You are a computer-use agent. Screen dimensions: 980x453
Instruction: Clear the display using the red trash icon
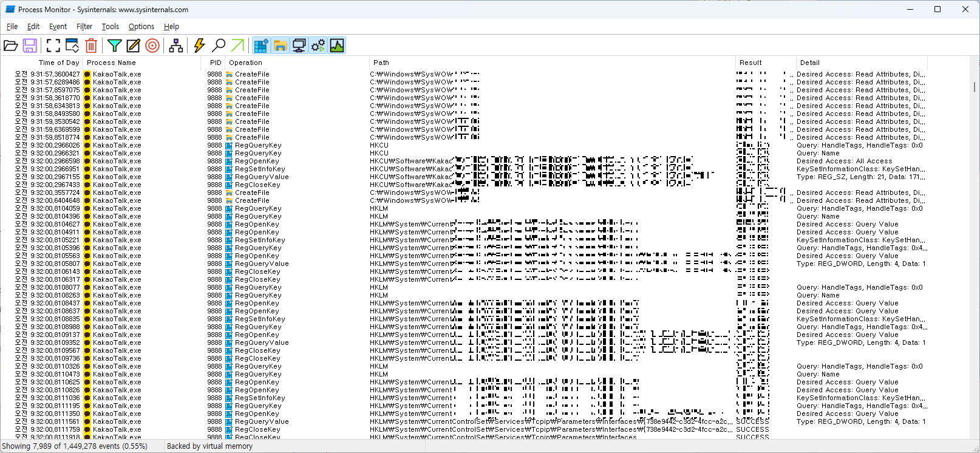(x=91, y=46)
